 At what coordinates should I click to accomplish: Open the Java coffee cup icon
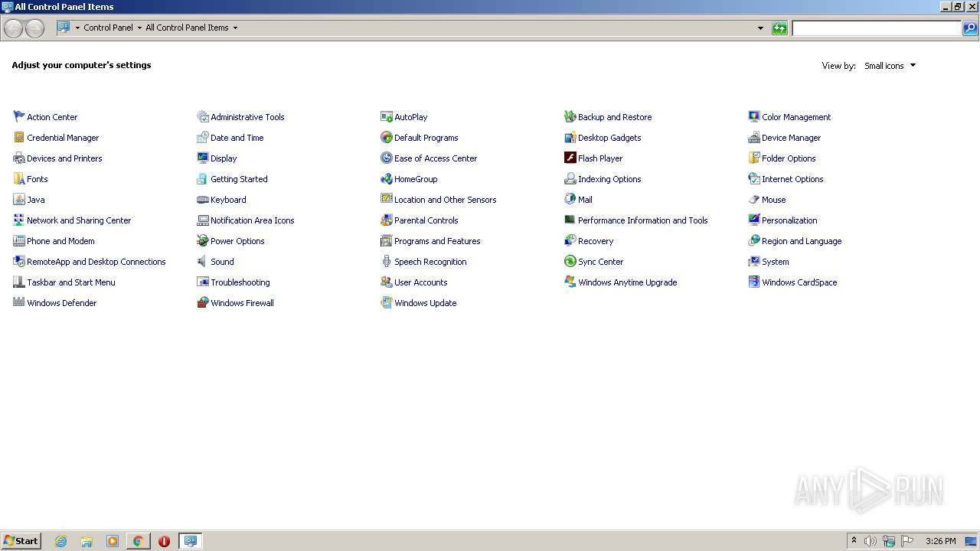pos(19,199)
